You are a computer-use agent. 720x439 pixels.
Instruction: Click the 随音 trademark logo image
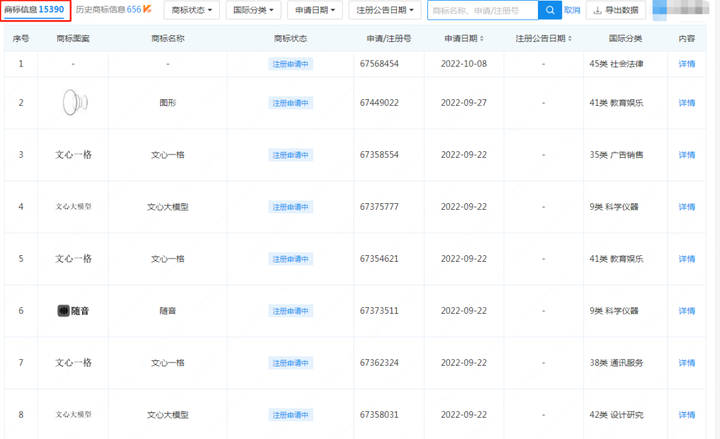pyautogui.click(x=73, y=311)
